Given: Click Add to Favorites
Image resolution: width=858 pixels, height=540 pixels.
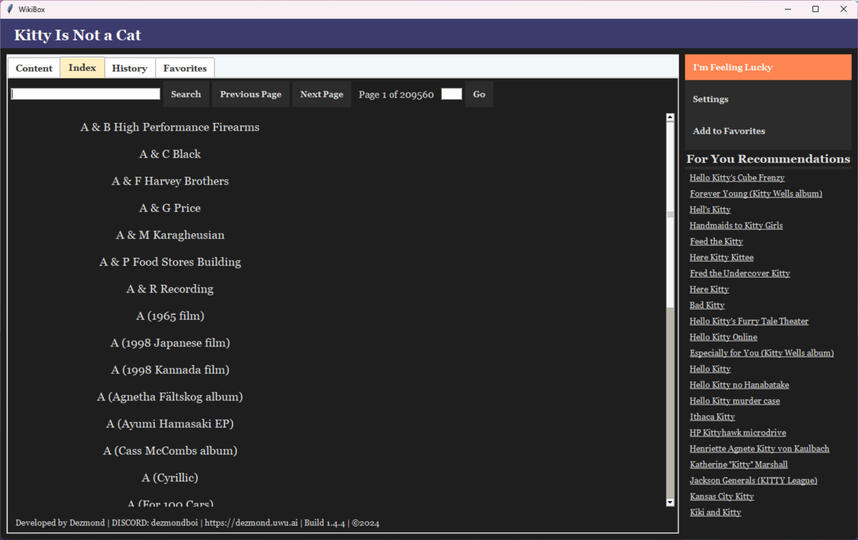Looking at the screenshot, I should tap(768, 131).
